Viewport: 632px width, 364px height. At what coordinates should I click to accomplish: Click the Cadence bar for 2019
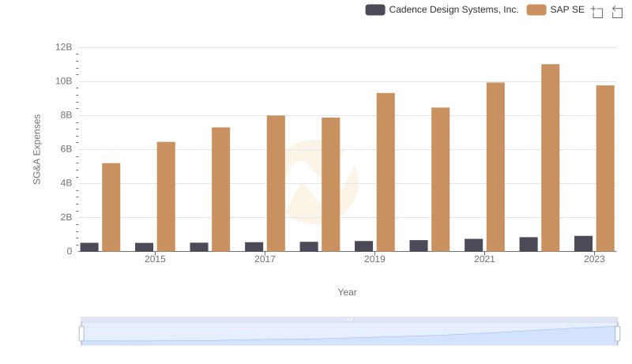point(363,246)
